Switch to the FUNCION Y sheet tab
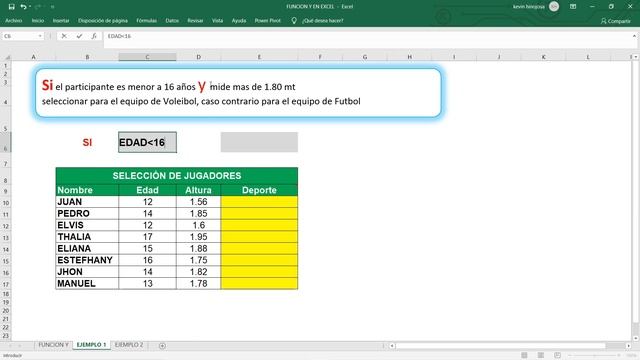Viewport: 640px width, 360px height. pyautogui.click(x=53, y=345)
